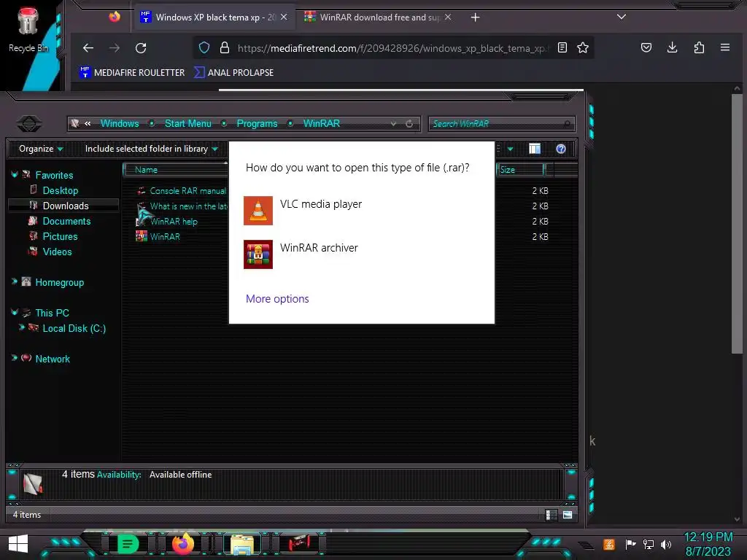This screenshot has height=560, width=747.
Task: Close the Windows XP black tema tab
Action: coord(284,17)
